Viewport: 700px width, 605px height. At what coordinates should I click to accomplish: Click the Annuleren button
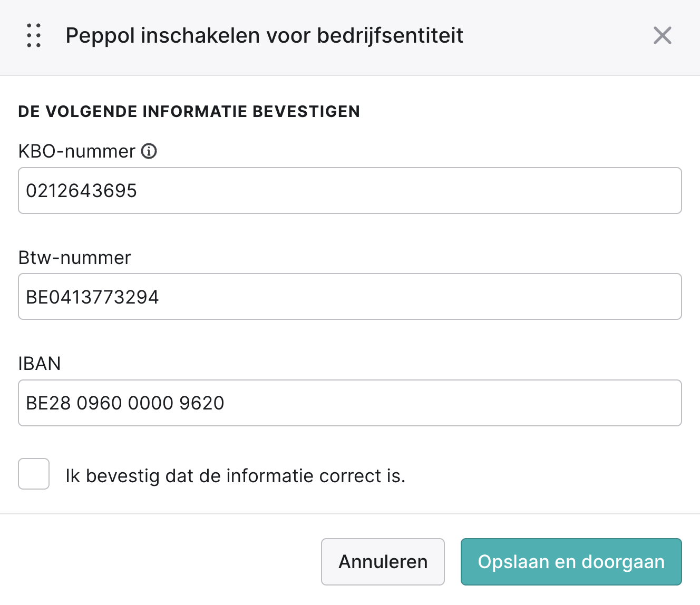click(383, 562)
